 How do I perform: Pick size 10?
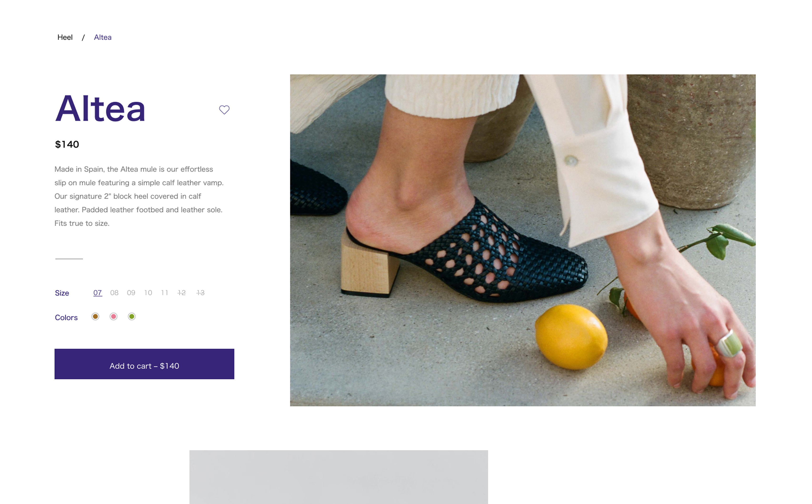pyautogui.click(x=148, y=293)
